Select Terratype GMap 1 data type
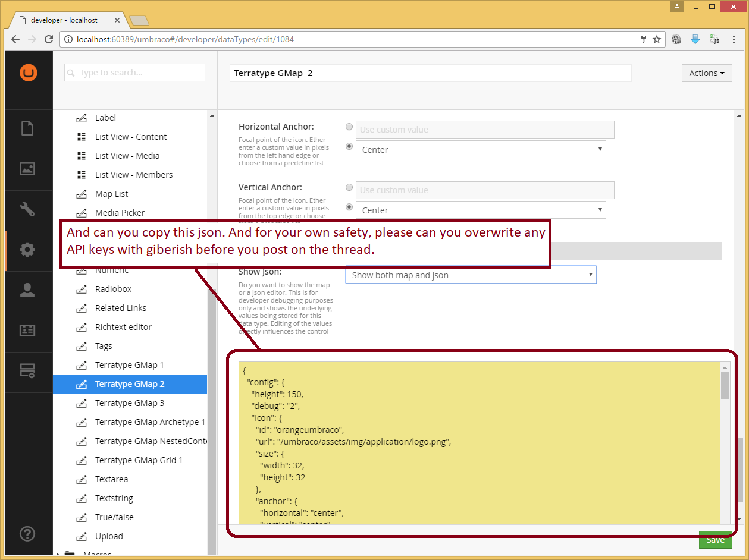The width and height of the screenshot is (749, 560). pyautogui.click(x=129, y=365)
